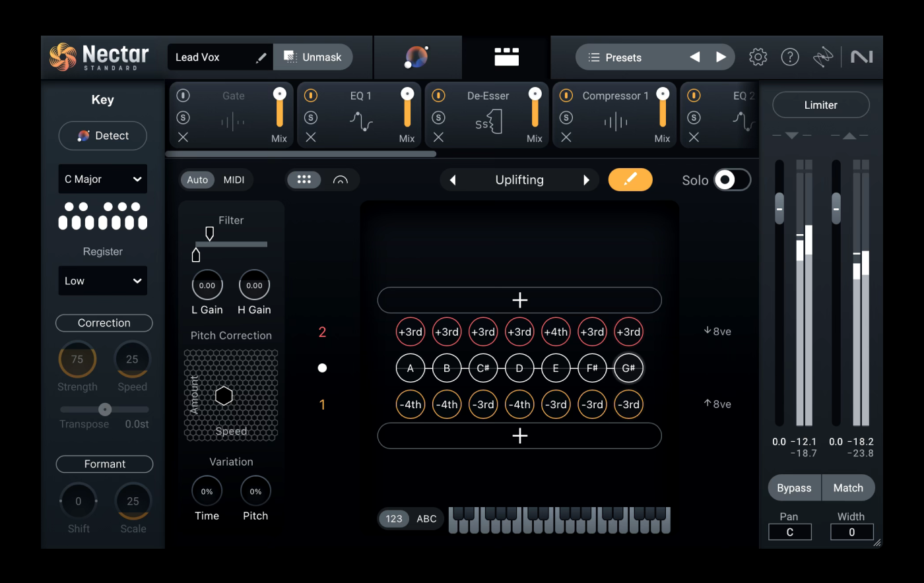Click the module chain horizontal scrollbar
The image size is (924, 583).
point(301,154)
